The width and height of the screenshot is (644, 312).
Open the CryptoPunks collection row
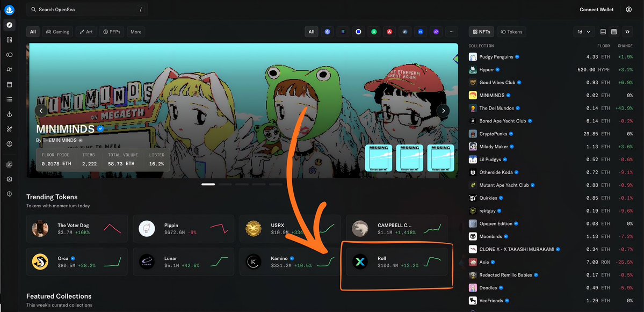[551, 134]
